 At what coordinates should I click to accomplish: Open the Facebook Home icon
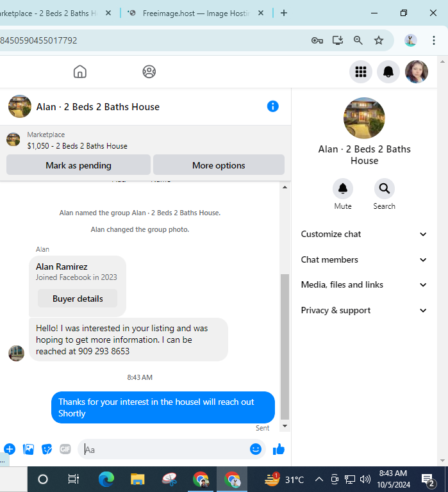tap(79, 72)
